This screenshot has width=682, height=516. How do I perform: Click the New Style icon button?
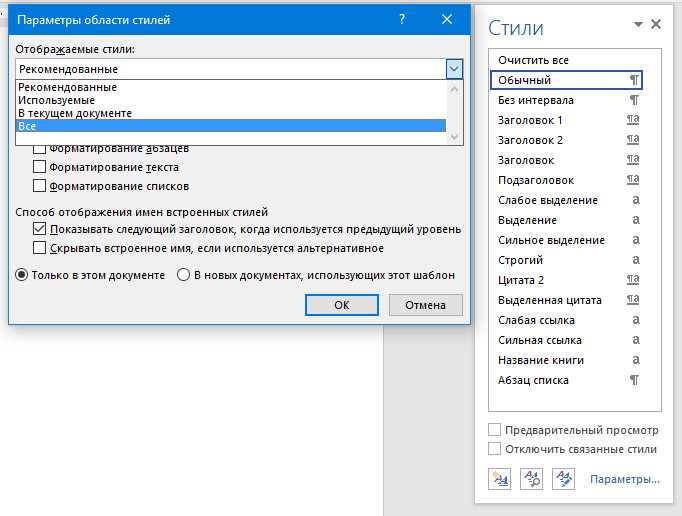[x=499, y=479]
